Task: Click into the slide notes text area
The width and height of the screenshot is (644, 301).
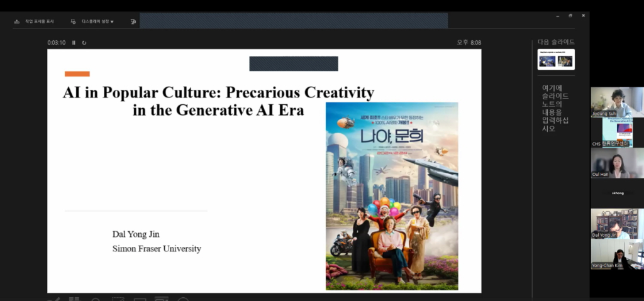Action: pyautogui.click(x=555, y=108)
